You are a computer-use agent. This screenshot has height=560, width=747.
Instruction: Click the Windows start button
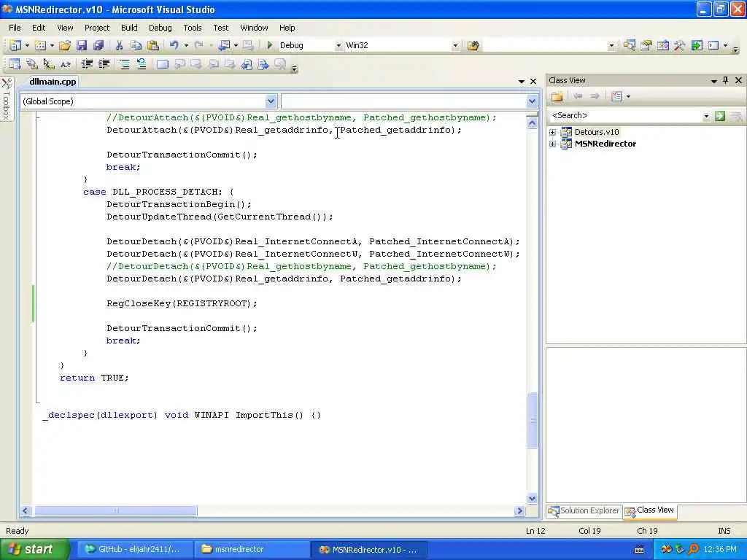(x=34, y=550)
